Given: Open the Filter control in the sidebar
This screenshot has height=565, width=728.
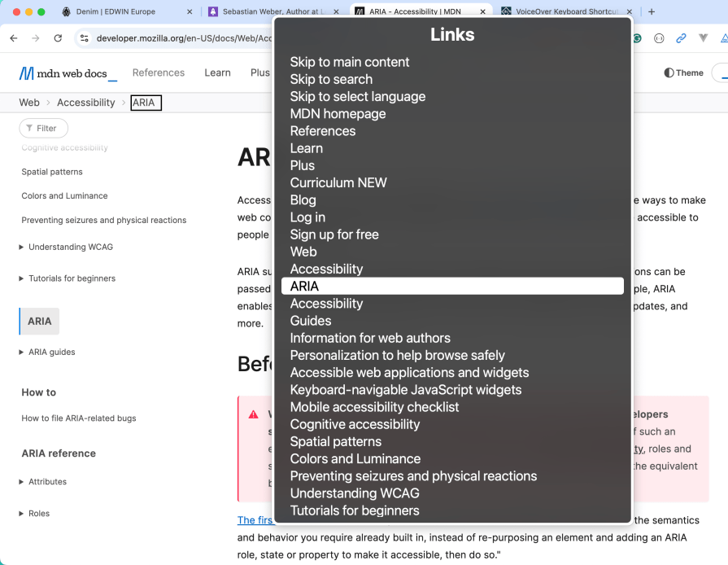Looking at the screenshot, I should click(43, 128).
